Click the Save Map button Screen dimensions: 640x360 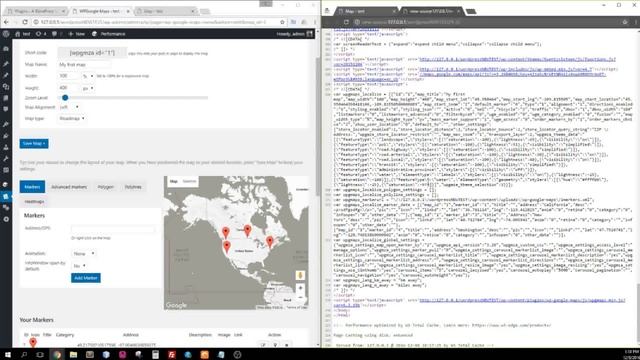point(34,143)
